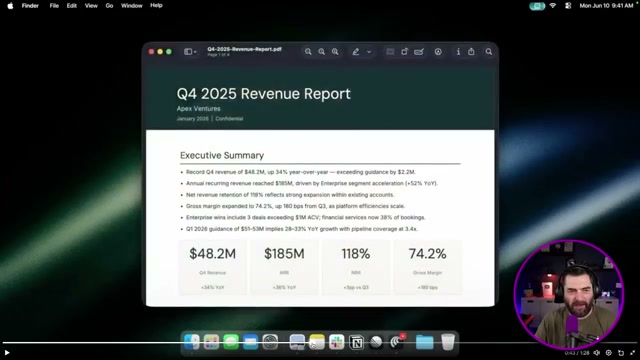The image size is (640, 360).
Task: Open Preview from the dock
Action: (x=297, y=342)
